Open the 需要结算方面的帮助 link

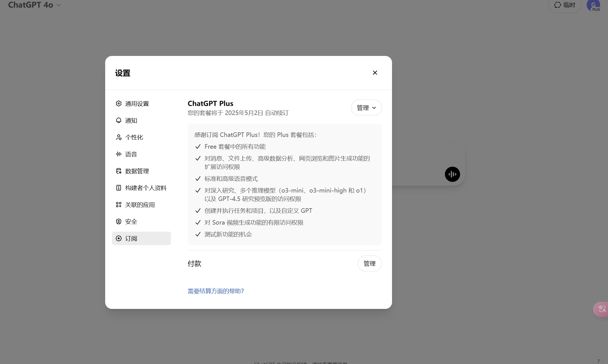[x=216, y=291]
